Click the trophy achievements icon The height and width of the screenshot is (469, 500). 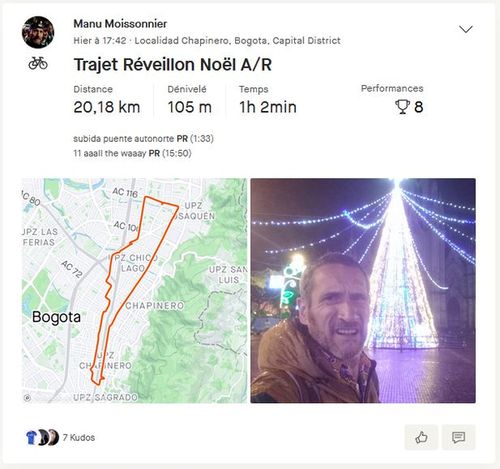click(x=402, y=107)
